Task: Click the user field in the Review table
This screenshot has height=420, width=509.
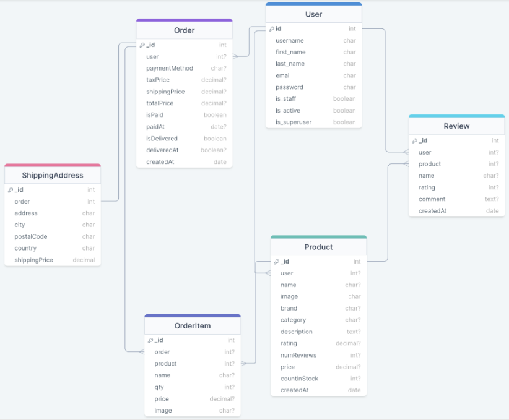Action: pos(456,152)
